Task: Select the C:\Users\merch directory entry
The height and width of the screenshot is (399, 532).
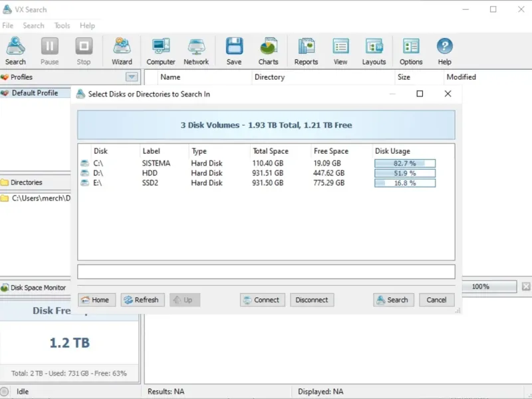Action: [x=35, y=198]
